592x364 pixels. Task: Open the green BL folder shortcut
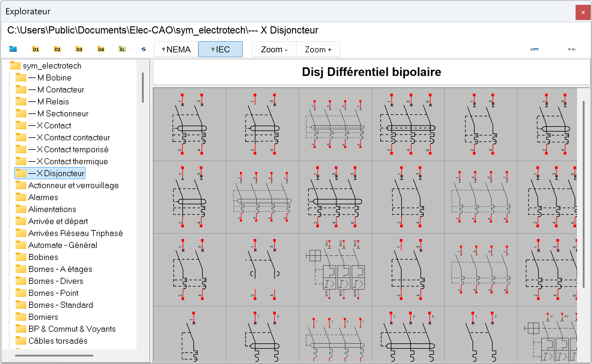122,49
